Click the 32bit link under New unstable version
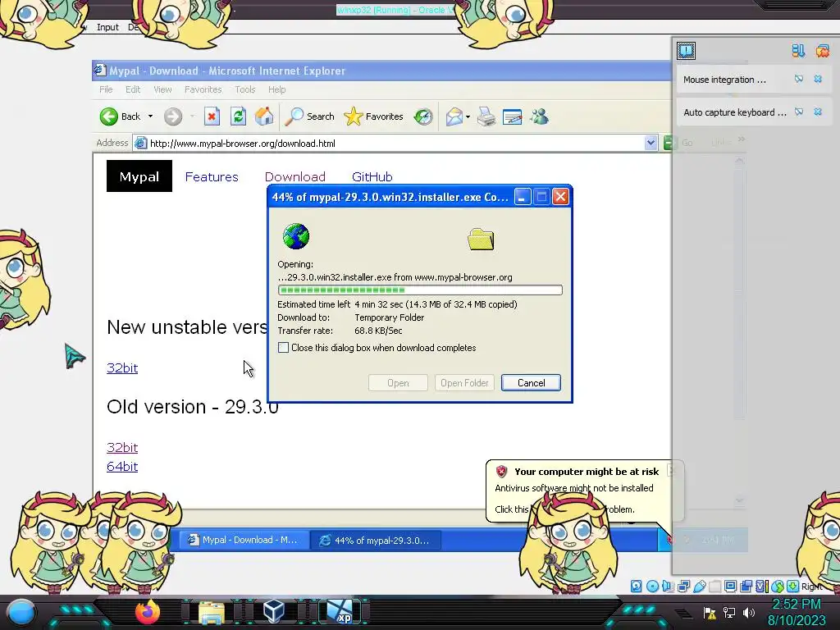The image size is (840, 630). tap(122, 368)
